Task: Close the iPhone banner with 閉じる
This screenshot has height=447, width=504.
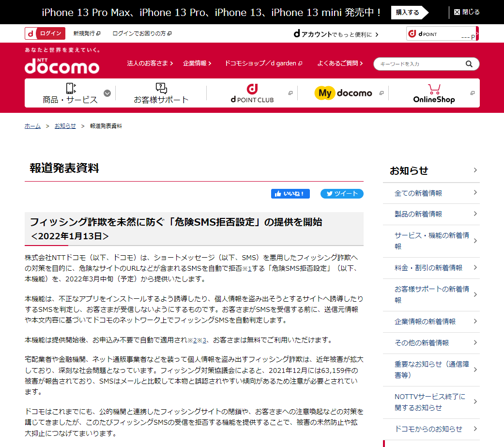Action: 467,12
